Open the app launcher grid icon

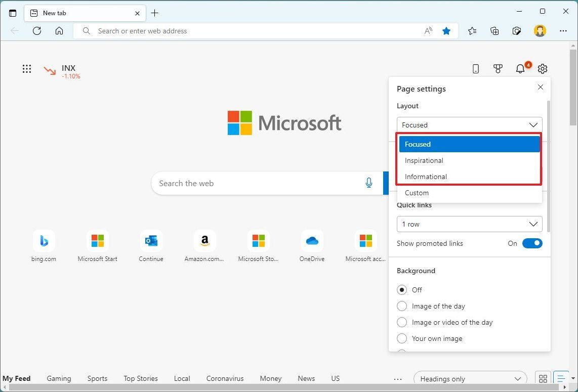tap(27, 68)
